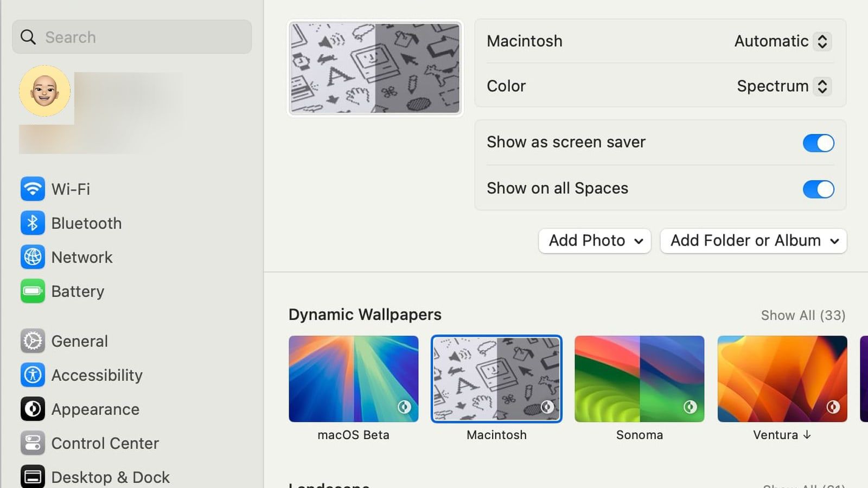This screenshot has height=488, width=868.
Task: Click the Add Photo button
Action: (595, 241)
